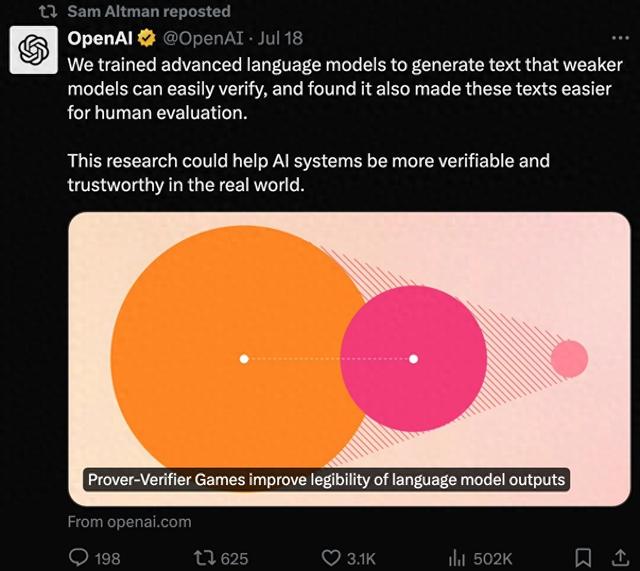
Task: Click the OpenAI logo profile avatar
Action: 34,49
